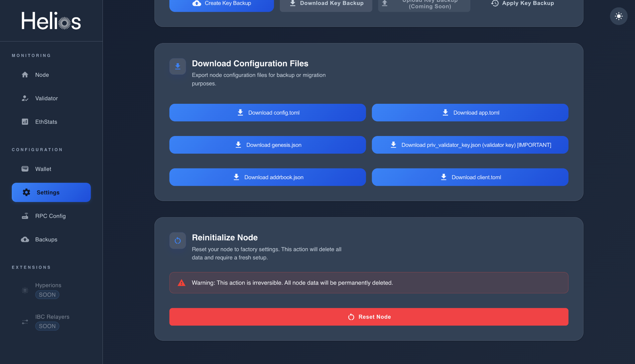The height and width of the screenshot is (364, 635).
Task: Click the RPC Config icon
Action: 25,216
